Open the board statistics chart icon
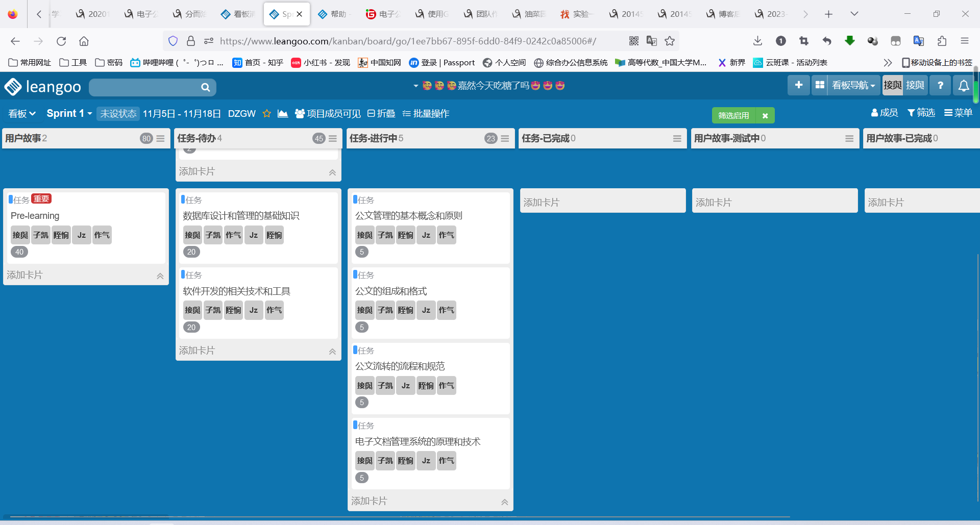This screenshot has width=980, height=525. tap(283, 113)
